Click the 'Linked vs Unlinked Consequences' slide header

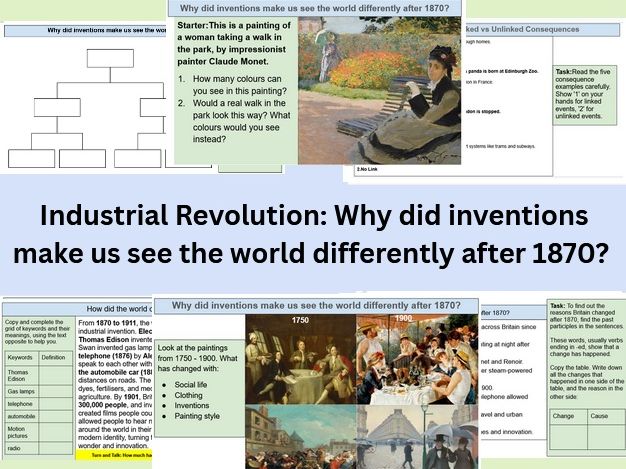pyautogui.click(x=542, y=30)
